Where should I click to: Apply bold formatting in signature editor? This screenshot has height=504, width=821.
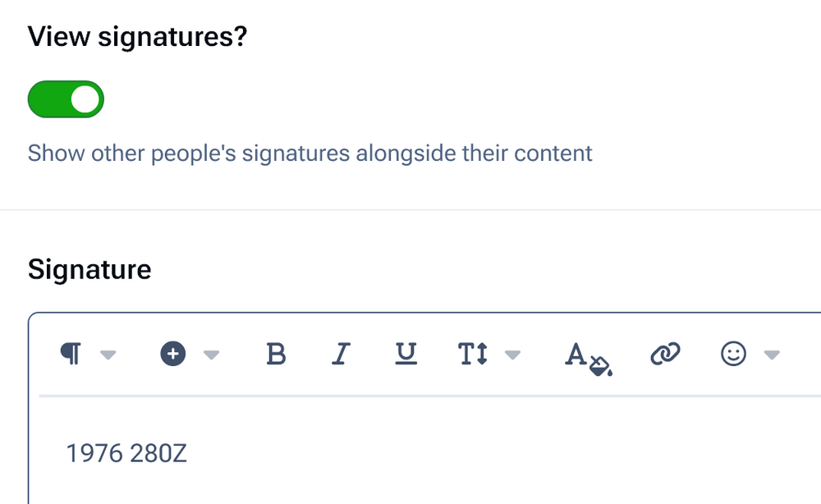277,354
